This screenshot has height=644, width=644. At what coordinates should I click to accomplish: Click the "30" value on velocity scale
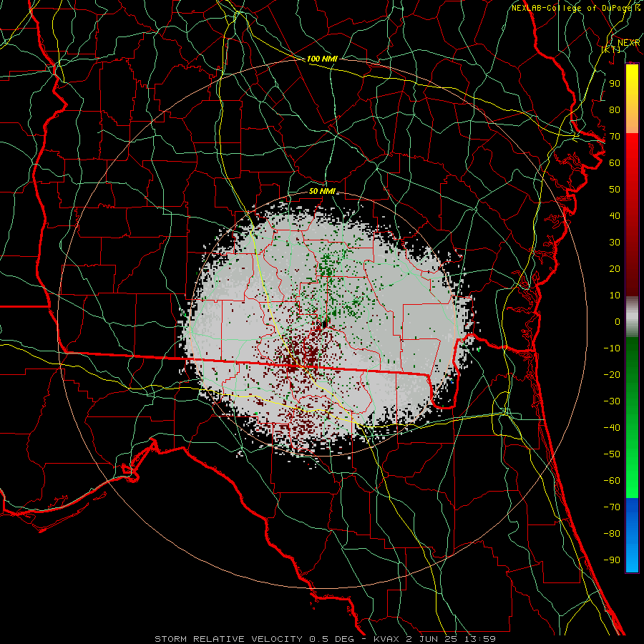tap(615, 243)
